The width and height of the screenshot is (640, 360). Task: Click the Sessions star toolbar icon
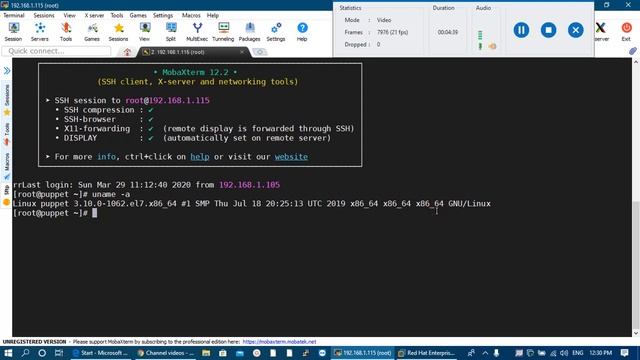click(118, 32)
